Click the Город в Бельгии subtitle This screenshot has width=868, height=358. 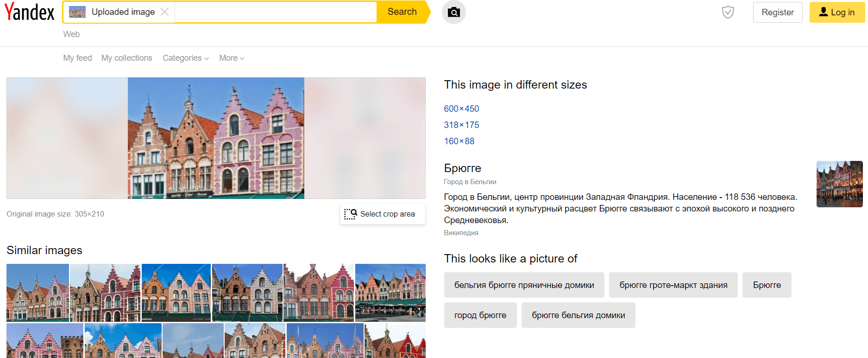(x=470, y=182)
